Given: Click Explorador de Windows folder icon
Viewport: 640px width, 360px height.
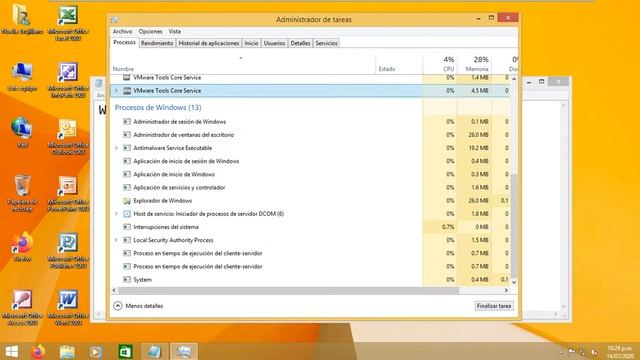Looking at the screenshot, I should (x=127, y=201).
